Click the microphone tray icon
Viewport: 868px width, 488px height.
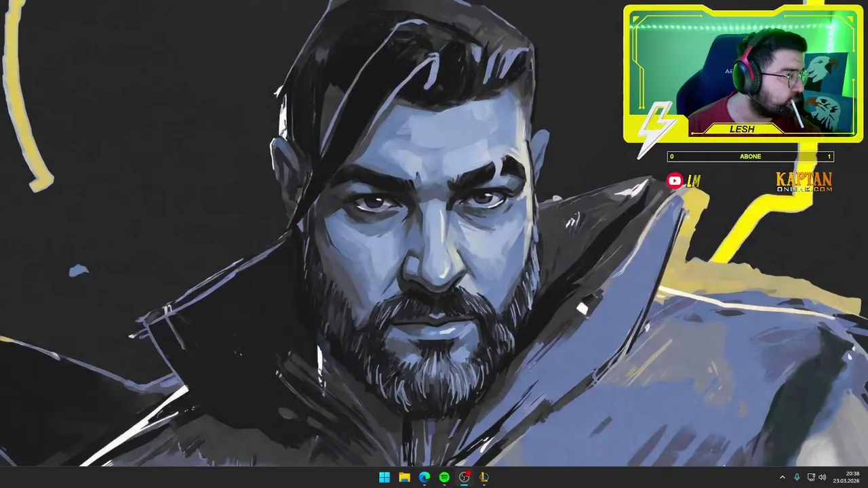click(x=797, y=477)
